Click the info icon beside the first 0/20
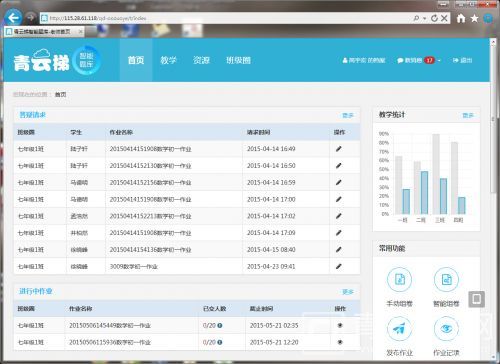Screen dimensions: 500x364 pyautogui.click(x=220, y=325)
